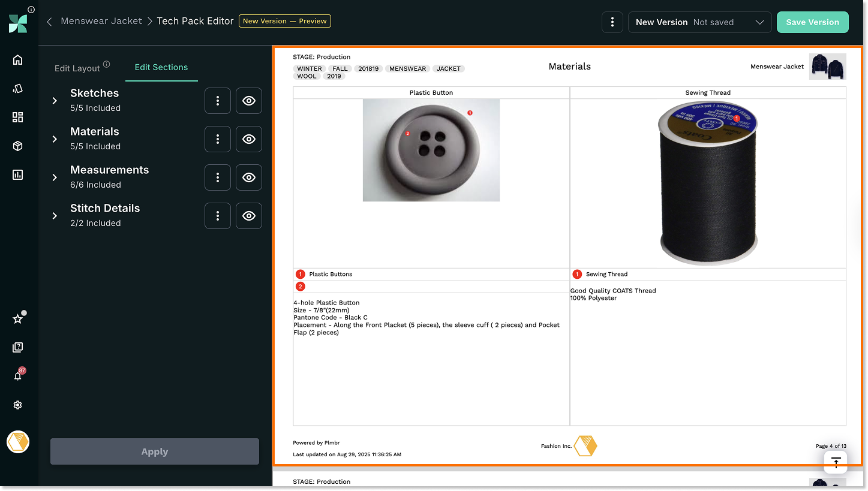Image resolution: width=868 pixels, height=491 pixels.
Task: Expand the Measurements section chevron
Action: pos(55,177)
